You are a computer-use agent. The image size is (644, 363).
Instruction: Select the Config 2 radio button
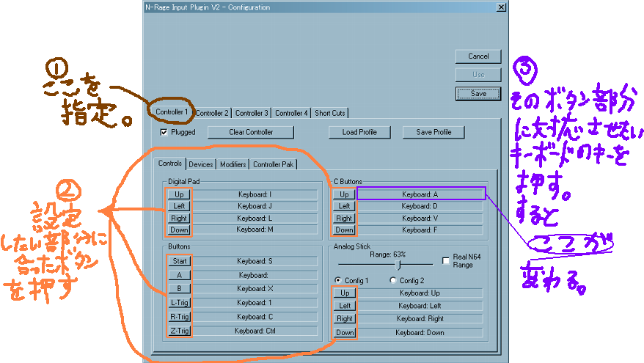point(392,280)
